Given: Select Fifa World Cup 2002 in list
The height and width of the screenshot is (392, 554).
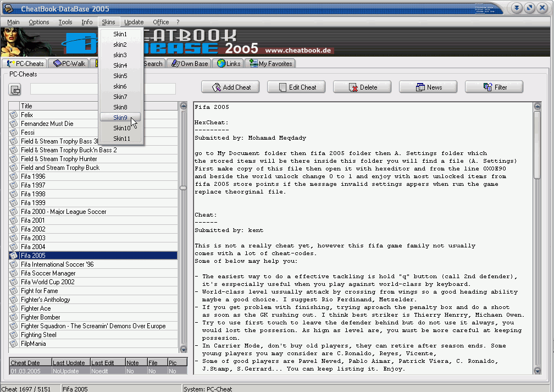Looking at the screenshot, I should pos(48,282).
